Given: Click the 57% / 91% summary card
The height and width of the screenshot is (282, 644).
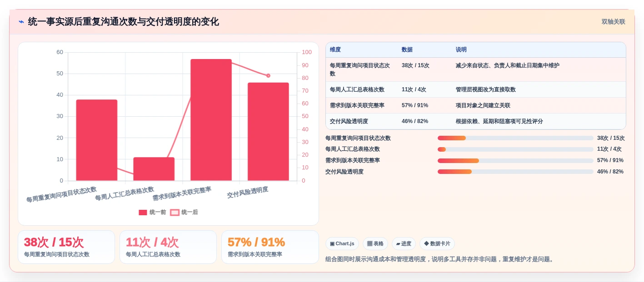Looking at the screenshot, I should (270, 247).
